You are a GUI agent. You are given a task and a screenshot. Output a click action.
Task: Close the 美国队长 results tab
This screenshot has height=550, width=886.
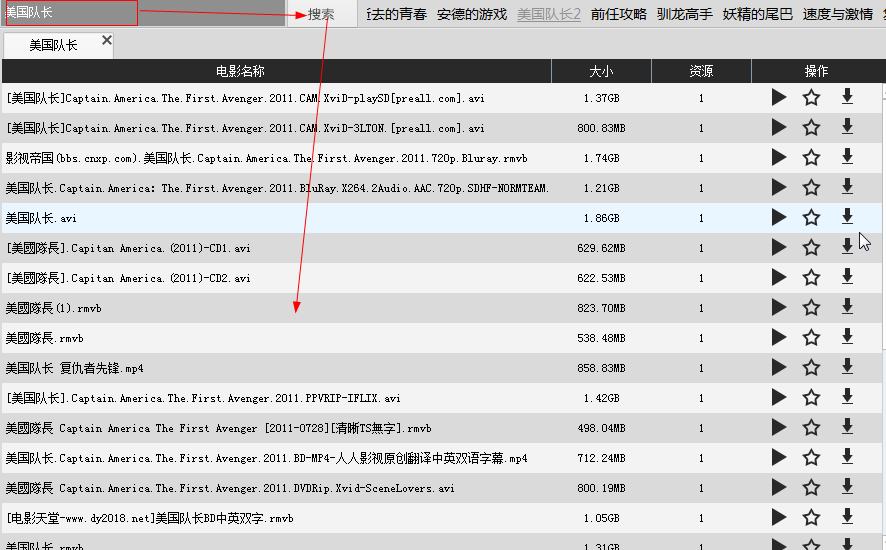pyautogui.click(x=107, y=40)
